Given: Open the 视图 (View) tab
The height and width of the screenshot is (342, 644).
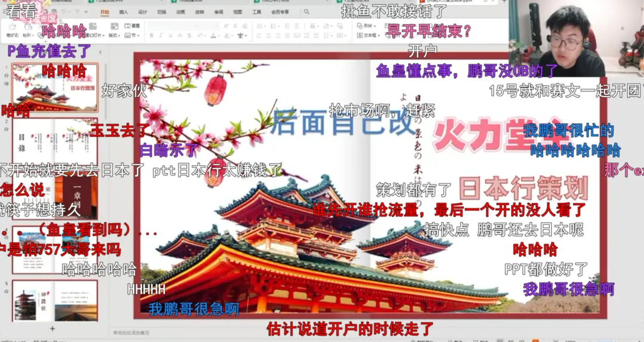Looking at the screenshot, I should pos(238,12).
